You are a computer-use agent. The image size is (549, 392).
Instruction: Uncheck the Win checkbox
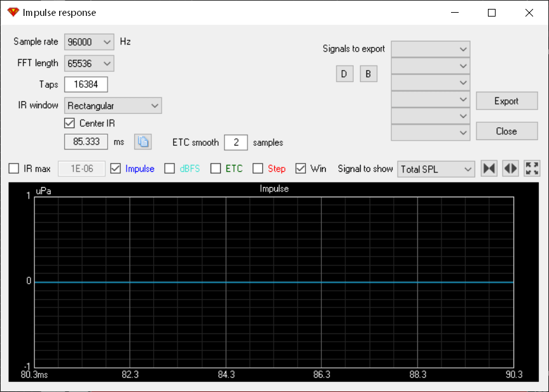pos(301,169)
